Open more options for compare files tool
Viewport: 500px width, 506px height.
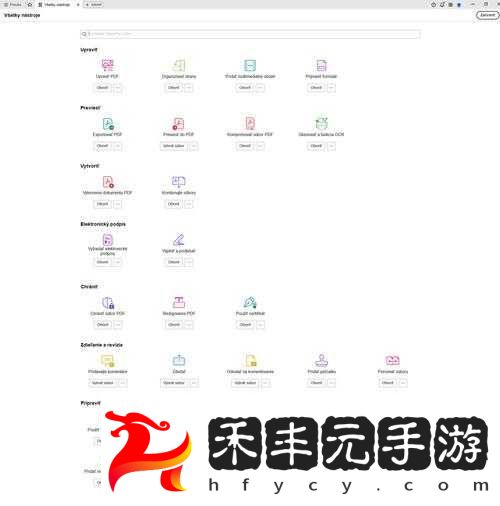(x=403, y=383)
